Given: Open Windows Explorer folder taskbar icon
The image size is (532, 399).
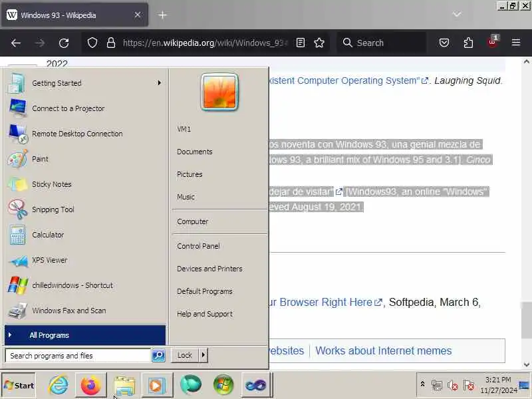Looking at the screenshot, I should (124, 385).
